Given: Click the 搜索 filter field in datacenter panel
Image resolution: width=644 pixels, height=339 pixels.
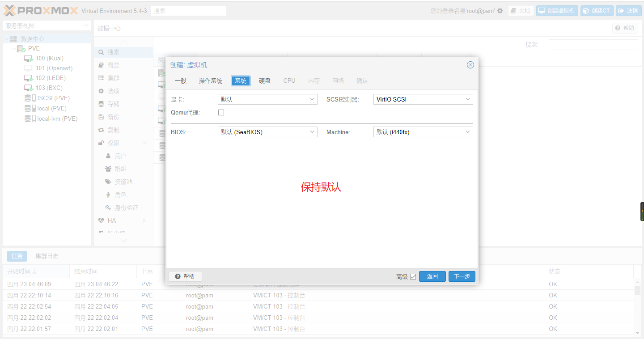Looking at the screenshot, I should click(593, 45).
